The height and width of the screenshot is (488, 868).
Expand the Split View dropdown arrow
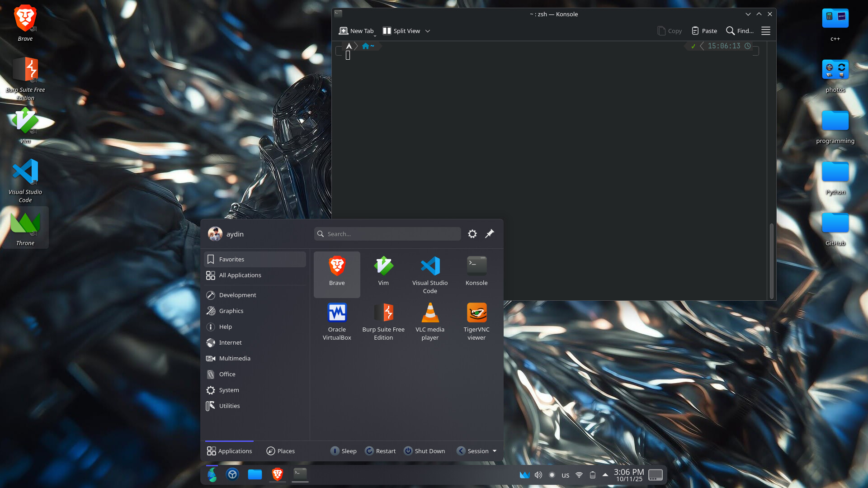(x=428, y=31)
